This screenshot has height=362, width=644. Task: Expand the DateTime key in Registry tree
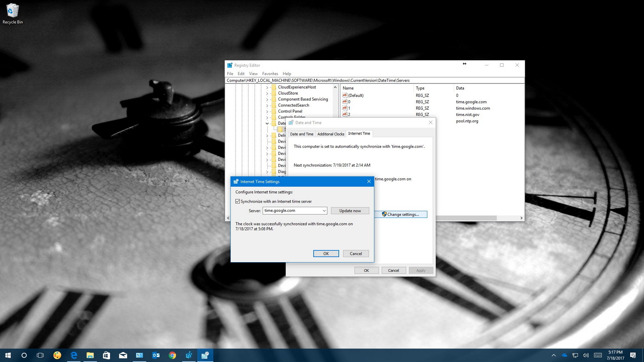[266, 123]
